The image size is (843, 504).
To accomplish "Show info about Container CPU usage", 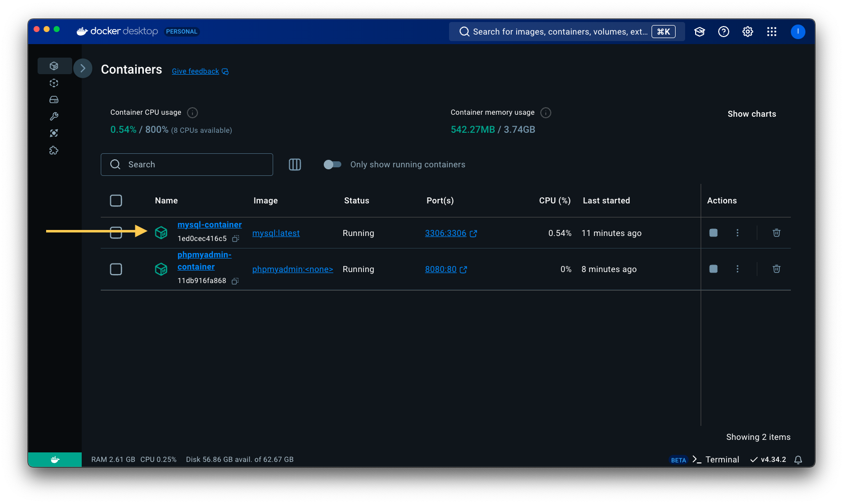I will point(192,113).
